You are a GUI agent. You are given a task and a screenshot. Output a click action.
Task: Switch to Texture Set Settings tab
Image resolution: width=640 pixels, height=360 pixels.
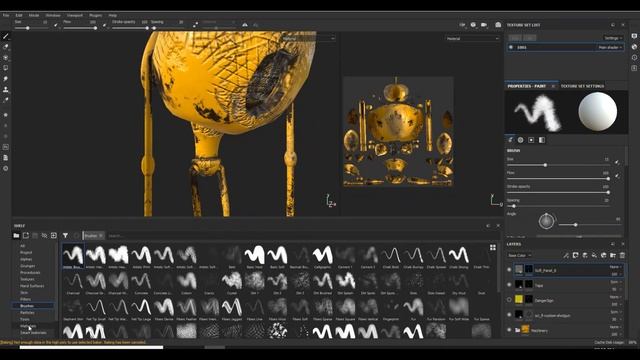coord(582,86)
